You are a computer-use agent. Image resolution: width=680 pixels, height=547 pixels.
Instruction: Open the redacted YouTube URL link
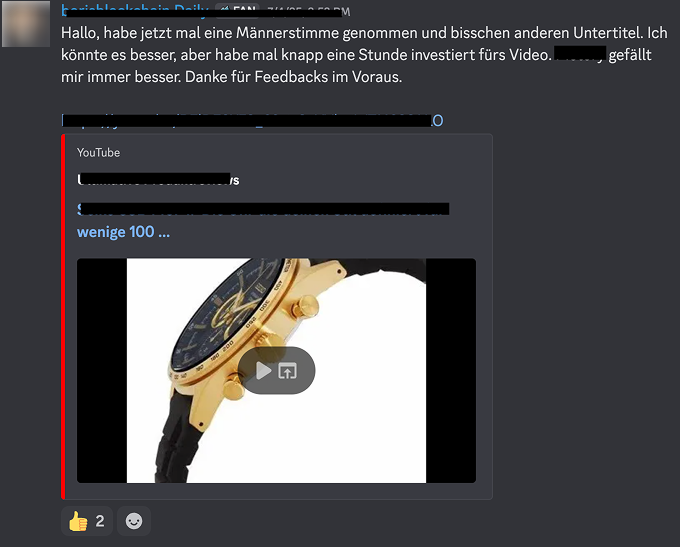coord(252,120)
